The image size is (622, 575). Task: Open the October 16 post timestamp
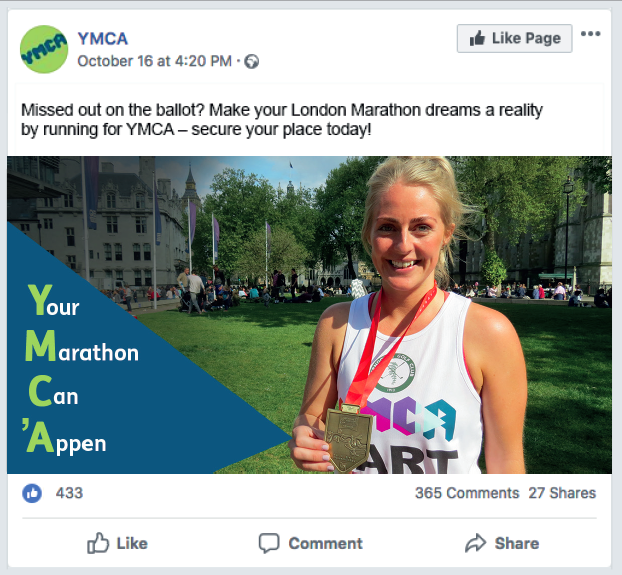pyautogui.click(x=154, y=61)
